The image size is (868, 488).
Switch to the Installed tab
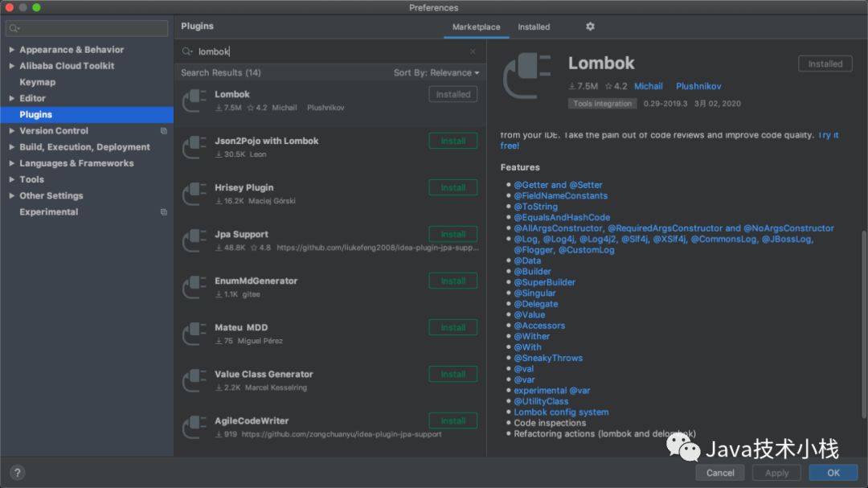click(x=534, y=27)
